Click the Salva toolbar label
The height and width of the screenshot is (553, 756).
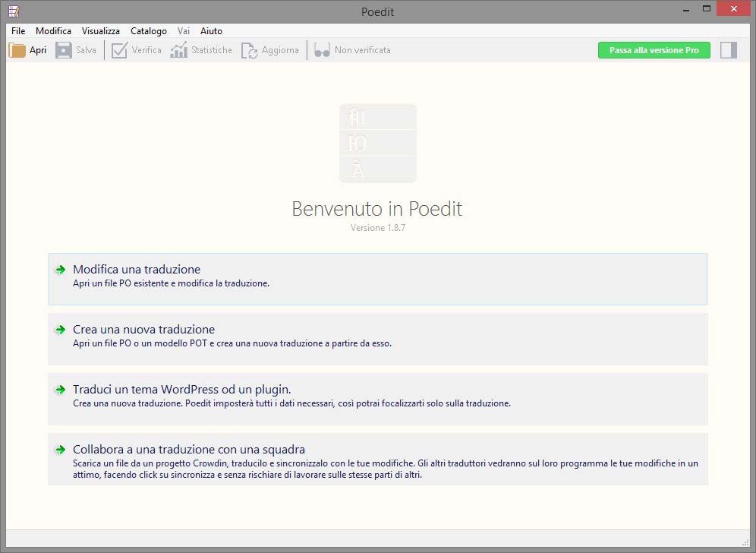pyautogui.click(x=86, y=50)
